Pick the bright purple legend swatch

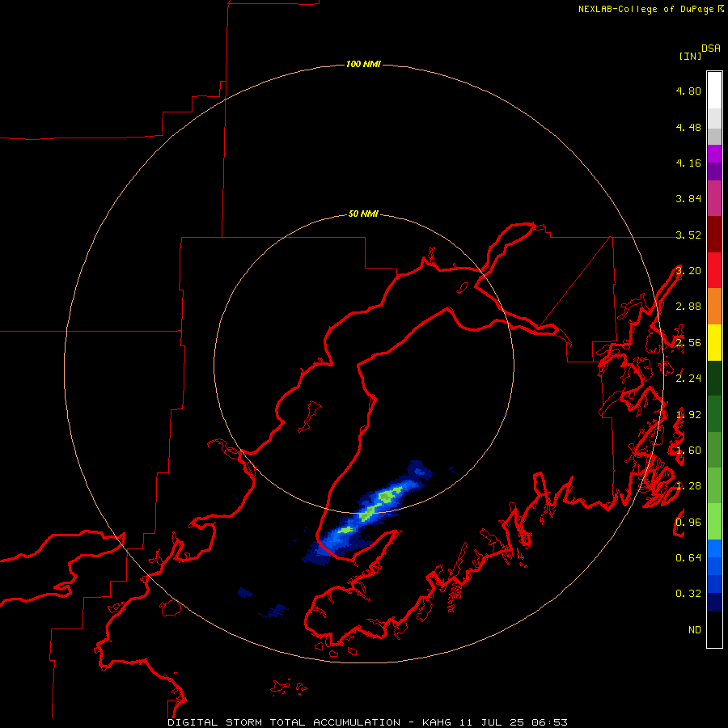[x=714, y=154]
